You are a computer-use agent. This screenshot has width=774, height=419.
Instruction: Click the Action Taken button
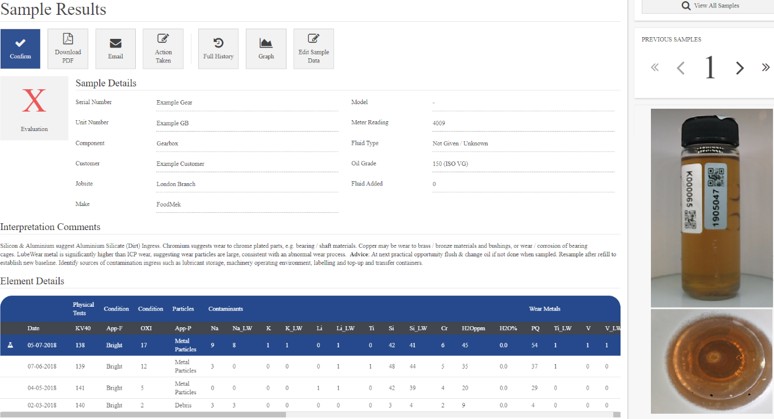click(x=163, y=48)
